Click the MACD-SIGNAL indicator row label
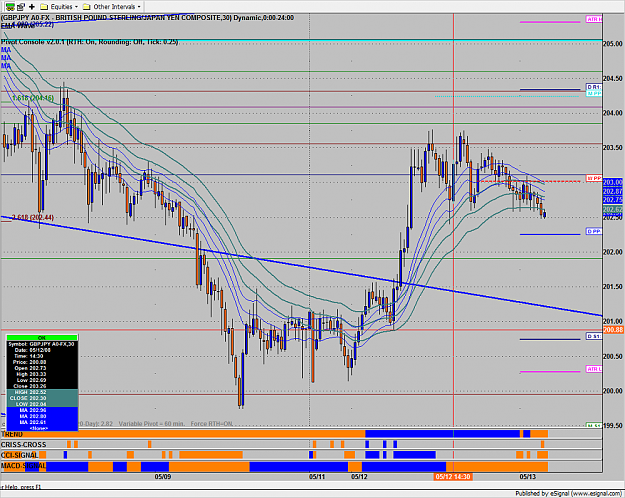Image resolution: width=625 pixels, height=498 pixels. click(23, 466)
